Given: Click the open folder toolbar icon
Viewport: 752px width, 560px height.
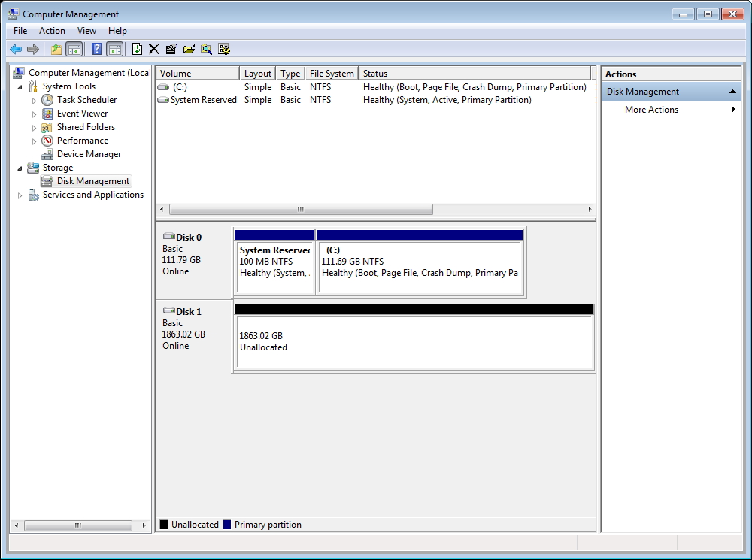Looking at the screenshot, I should coord(189,49).
